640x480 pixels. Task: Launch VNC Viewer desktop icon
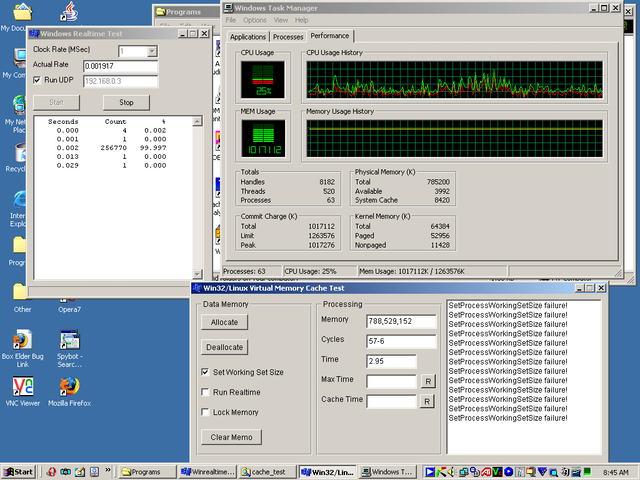tap(22, 391)
